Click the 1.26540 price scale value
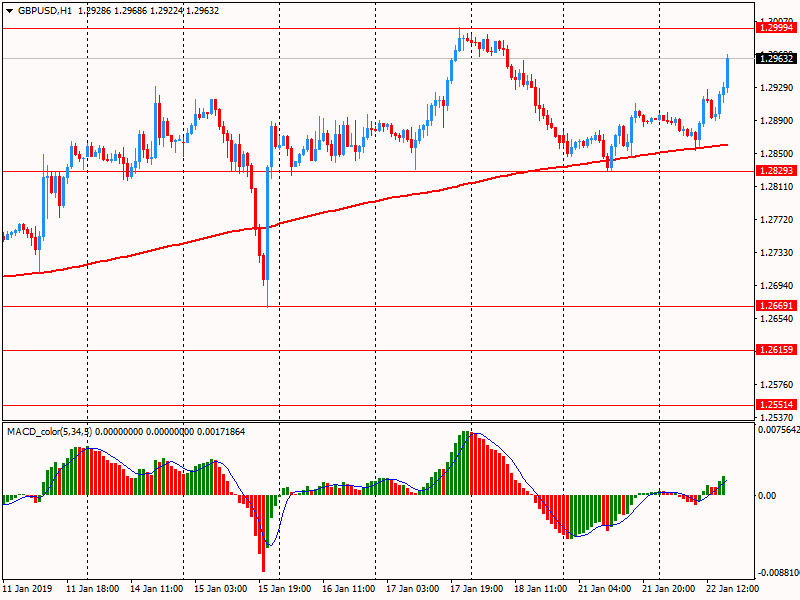The height and width of the screenshot is (600, 800). (x=777, y=319)
